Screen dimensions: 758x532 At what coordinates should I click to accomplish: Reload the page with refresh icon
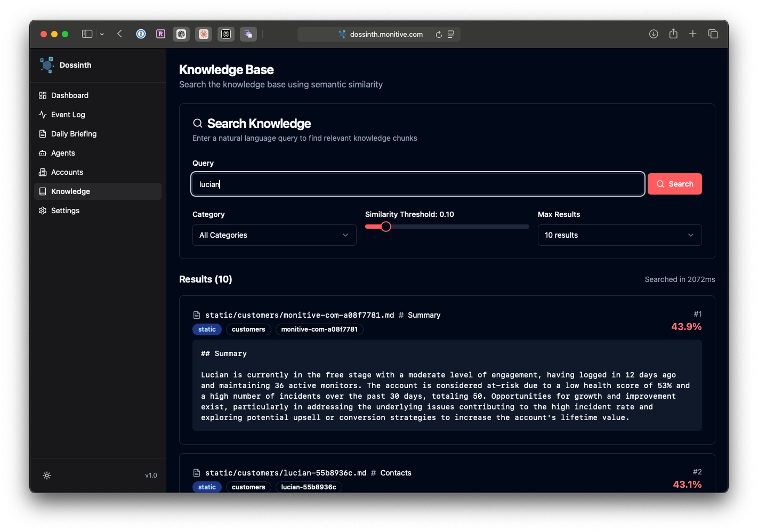coord(439,34)
